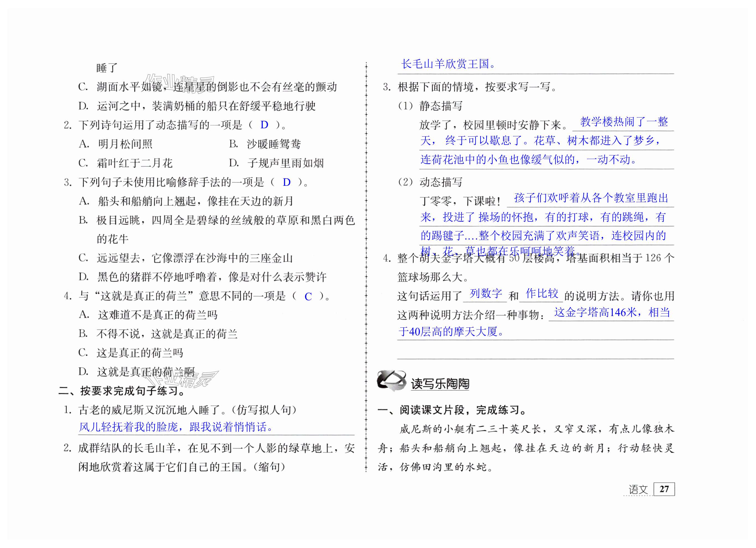Click the 语文 label beside the page number
This screenshot has height=548, width=756.
click(x=638, y=490)
